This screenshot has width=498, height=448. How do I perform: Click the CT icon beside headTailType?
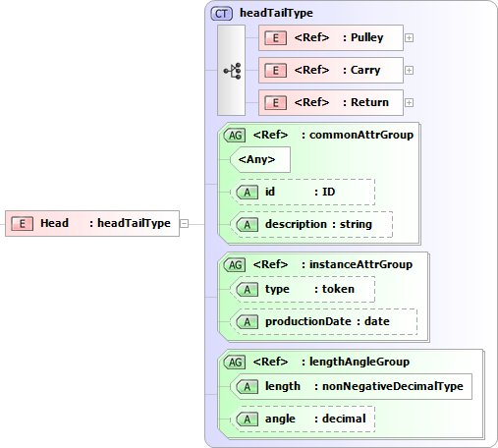point(222,14)
